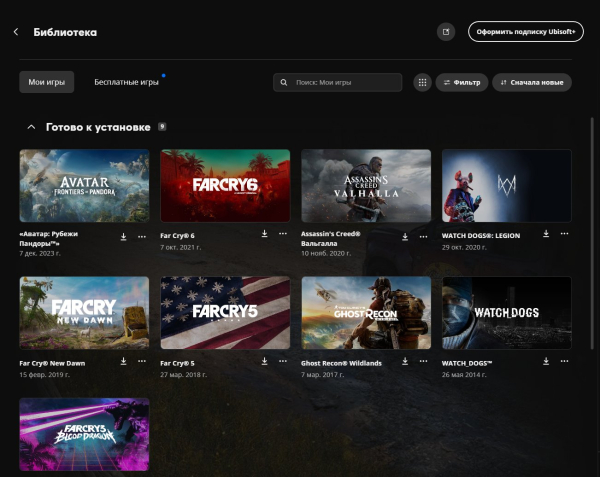Click the WATCH_DOGS™ title text

[x=467, y=363]
